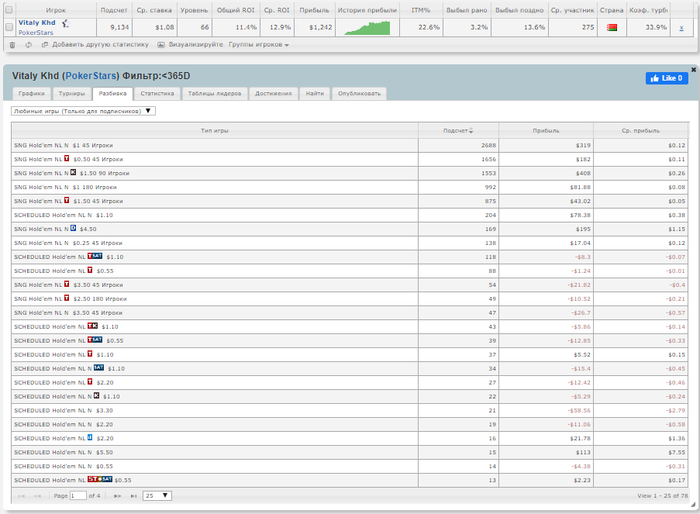Click the profit value $408
The width and height of the screenshot is (700, 514).
tap(583, 173)
